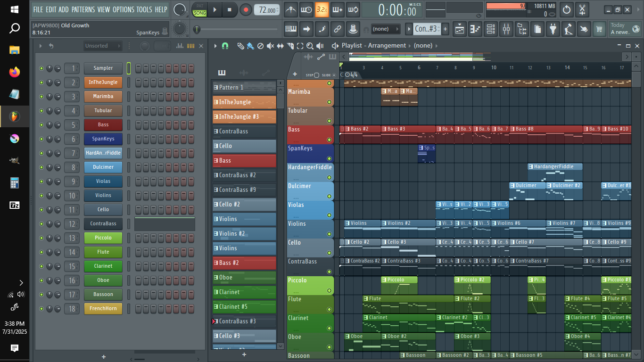Screen dimensions: 644x362
Task: Open the pattern selector dropdown Con..#3
Action: coord(426,29)
